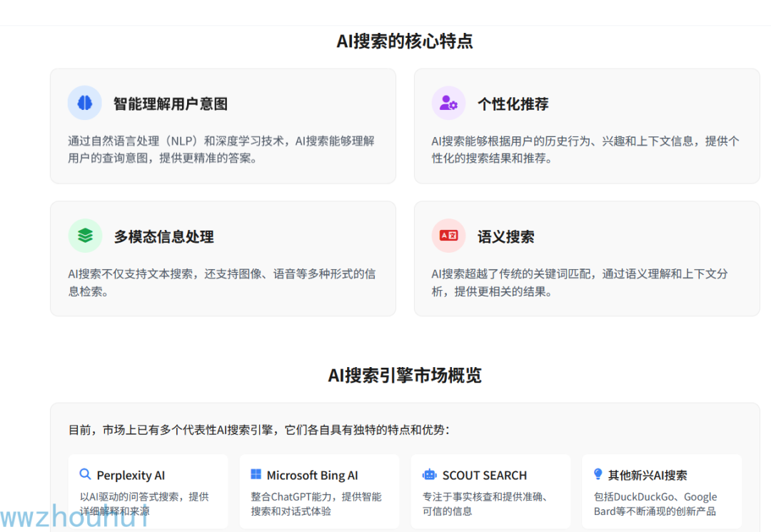The image size is (771, 532).
Task: Click the purple user-gear personalization icon
Action: pos(448,104)
